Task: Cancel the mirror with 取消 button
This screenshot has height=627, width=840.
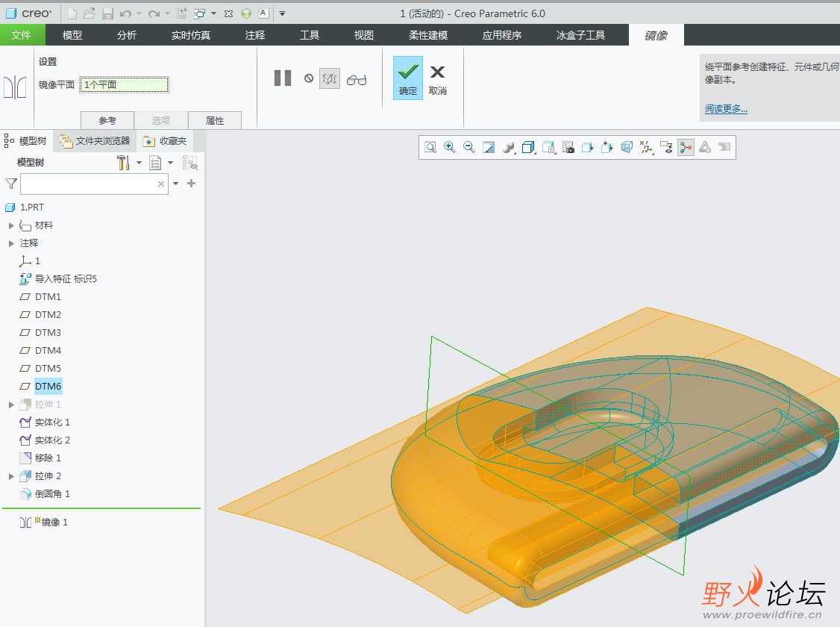Action: pos(438,80)
